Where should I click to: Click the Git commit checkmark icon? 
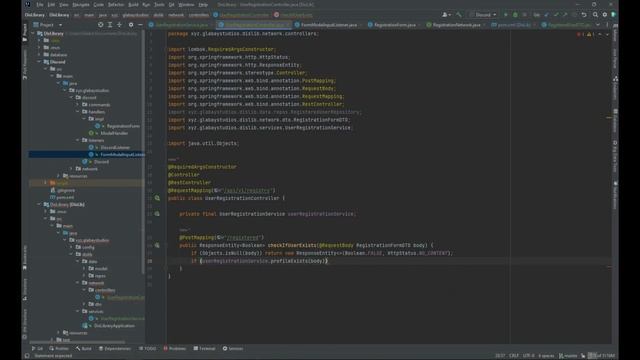556,15
